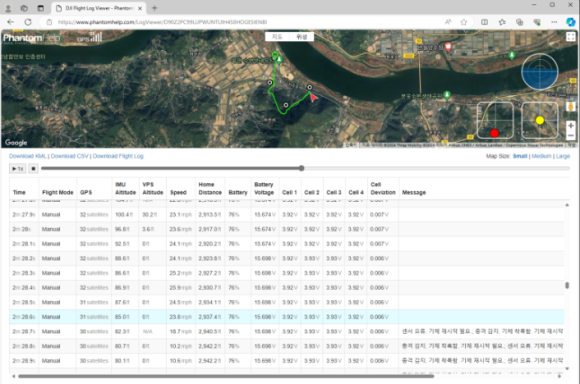The height and width of the screenshot is (384, 580).
Task: Open the collections icon
Action: pos(519,22)
